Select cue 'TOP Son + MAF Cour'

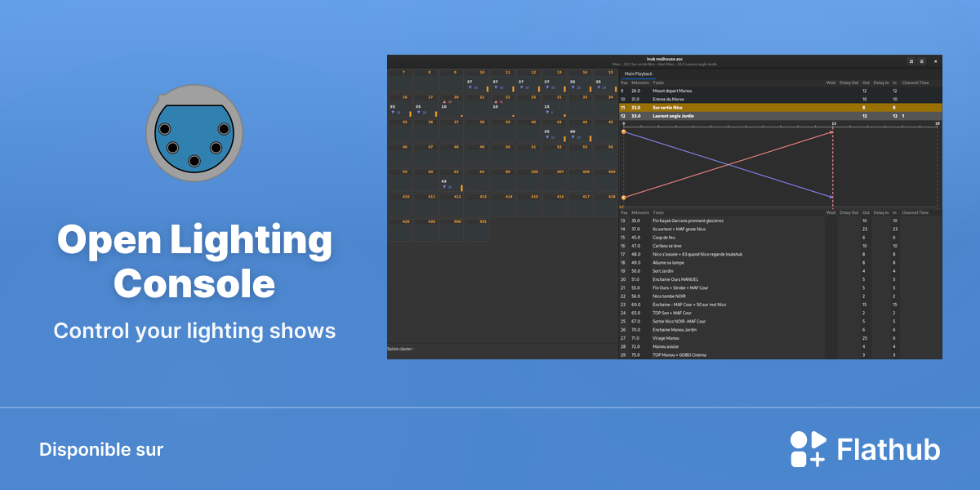pos(780,313)
